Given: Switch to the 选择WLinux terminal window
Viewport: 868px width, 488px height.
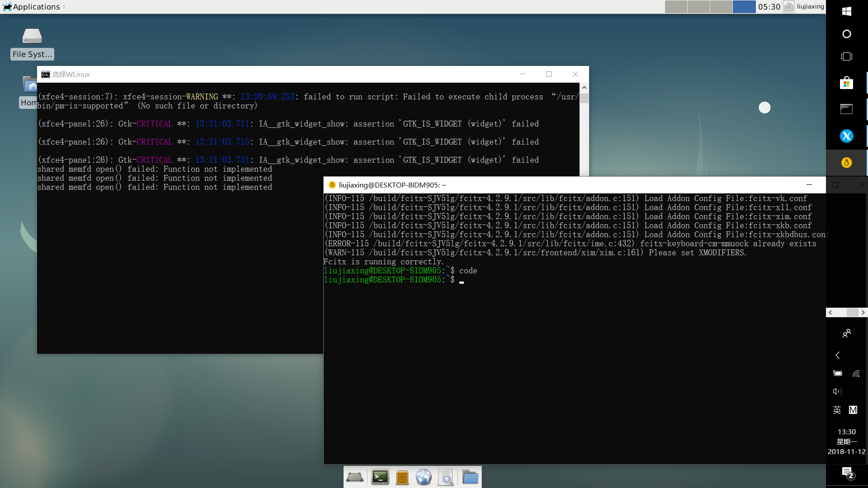Looking at the screenshot, I should pyautogui.click(x=181, y=74).
